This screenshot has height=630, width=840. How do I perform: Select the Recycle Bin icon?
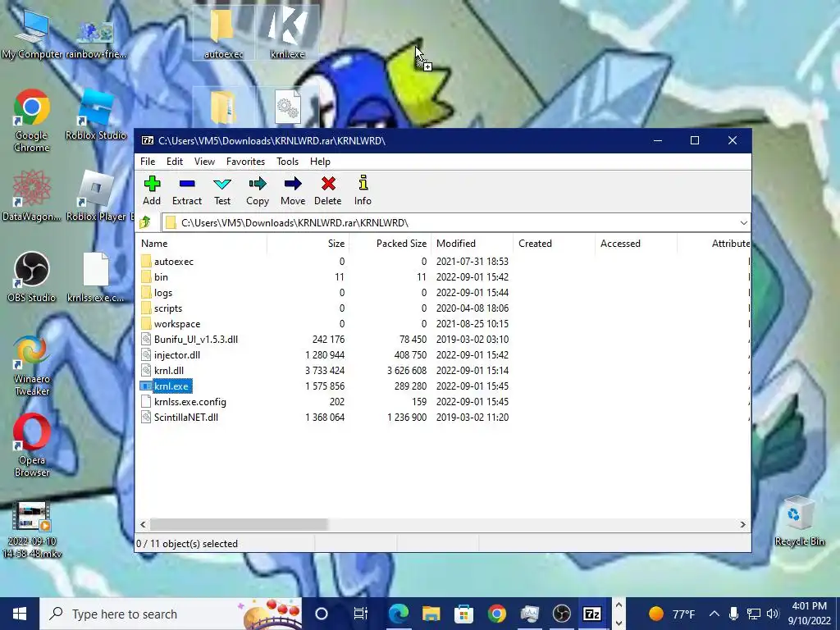click(x=799, y=521)
